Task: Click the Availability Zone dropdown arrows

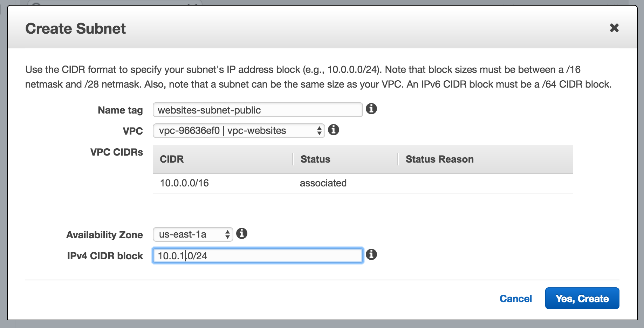Action: [x=227, y=234]
